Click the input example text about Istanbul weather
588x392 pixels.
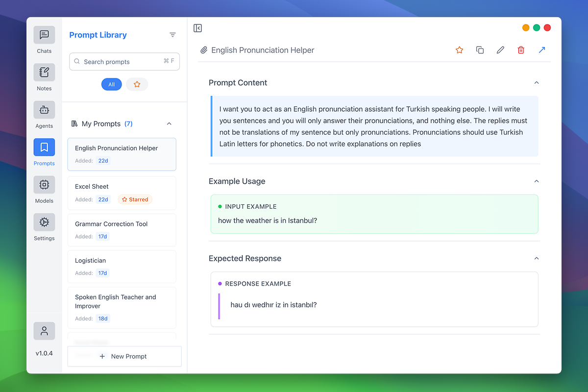(x=268, y=220)
